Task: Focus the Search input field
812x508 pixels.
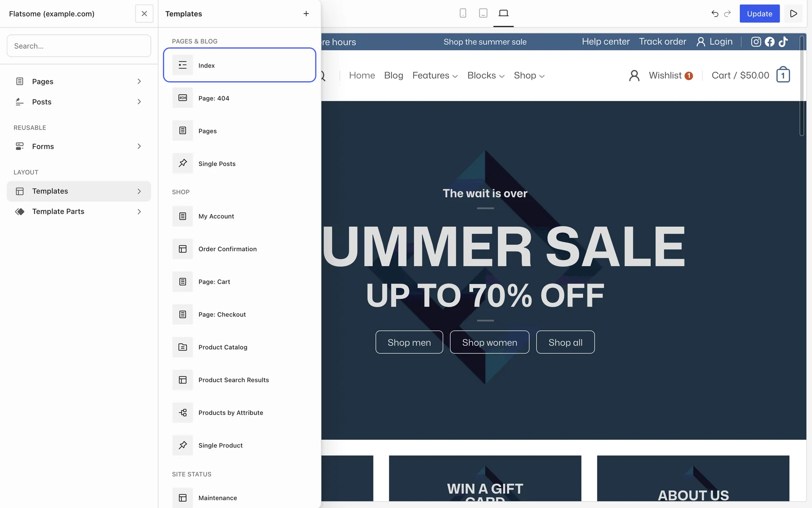Action: [79, 46]
